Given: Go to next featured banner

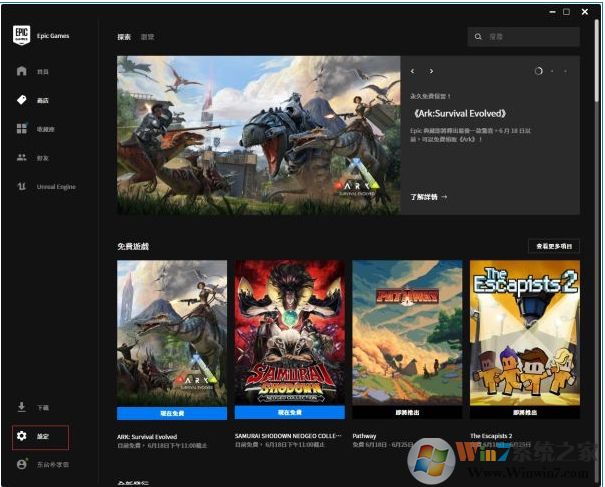Looking at the screenshot, I should (x=431, y=71).
